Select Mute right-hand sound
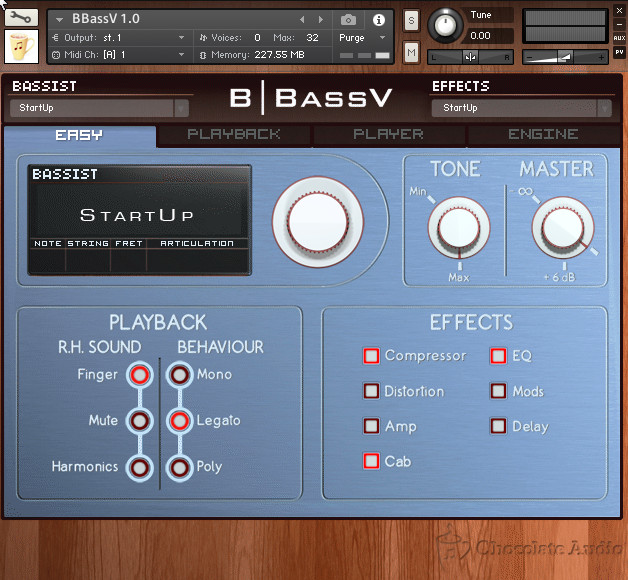 point(140,421)
